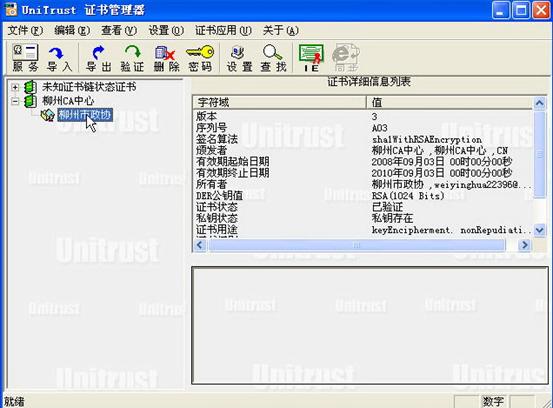The image size is (553, 408).
Task: Open the 证书应用(U) menu
Action: point(223,31)
